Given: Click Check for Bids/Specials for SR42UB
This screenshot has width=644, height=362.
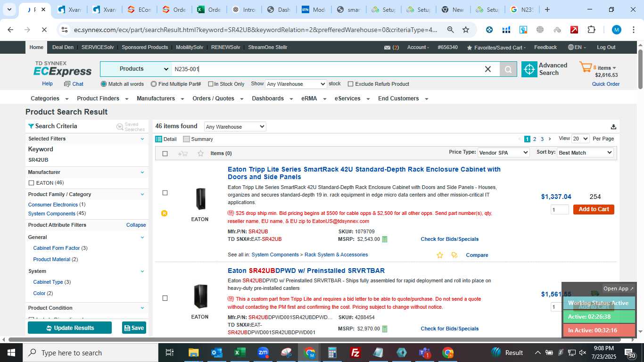Looking at the screenshot, I should pos(449,239).
